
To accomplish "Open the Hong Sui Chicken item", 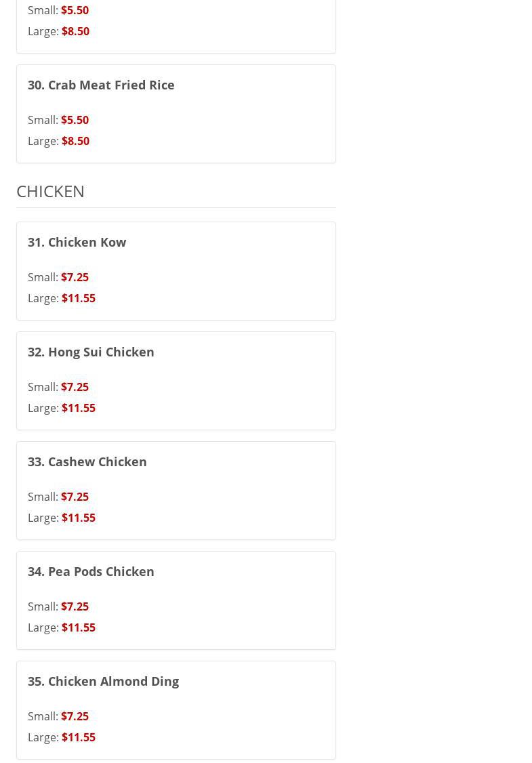I will [x=91, y=352].
